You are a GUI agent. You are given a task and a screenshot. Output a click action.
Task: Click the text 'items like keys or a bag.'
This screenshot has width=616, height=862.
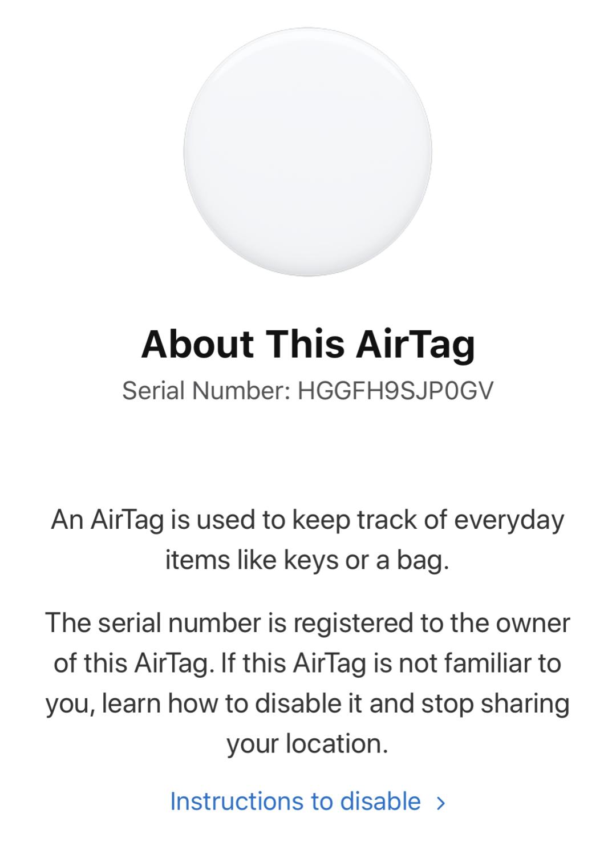tap(307, 560)
